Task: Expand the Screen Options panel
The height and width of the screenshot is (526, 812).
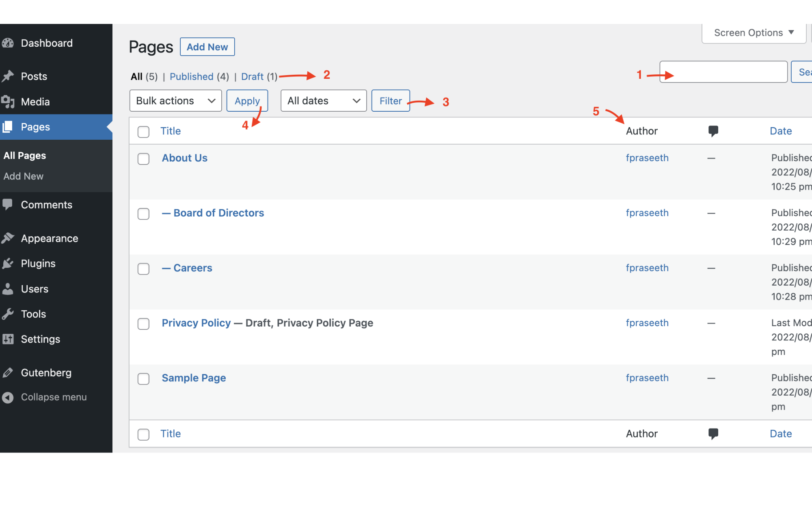Action: [x=754, y=33]
